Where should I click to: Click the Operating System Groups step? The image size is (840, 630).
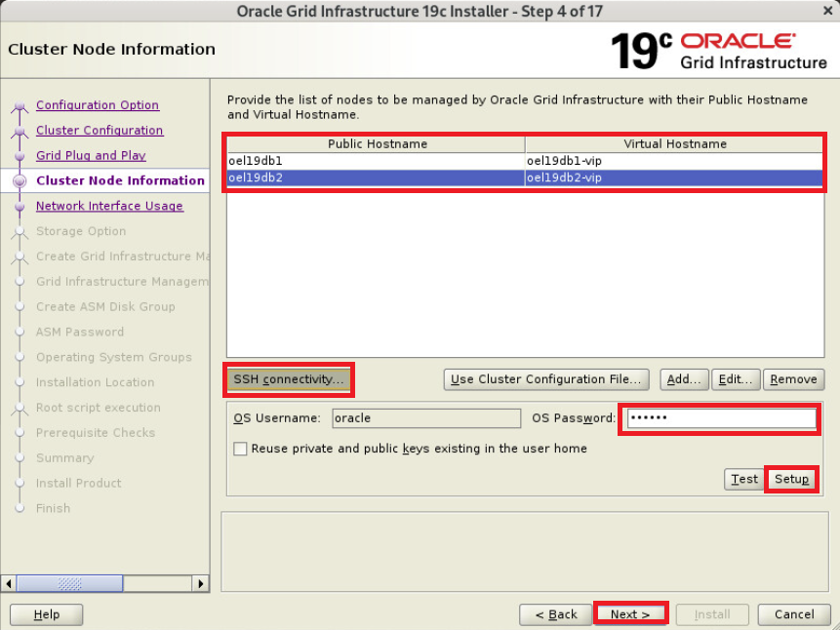(x=113, y=357)
